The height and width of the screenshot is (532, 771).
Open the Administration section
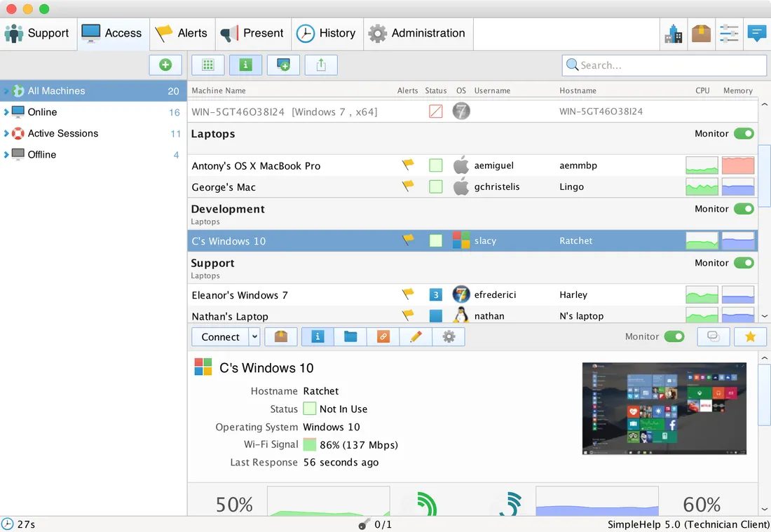[417, 33]
